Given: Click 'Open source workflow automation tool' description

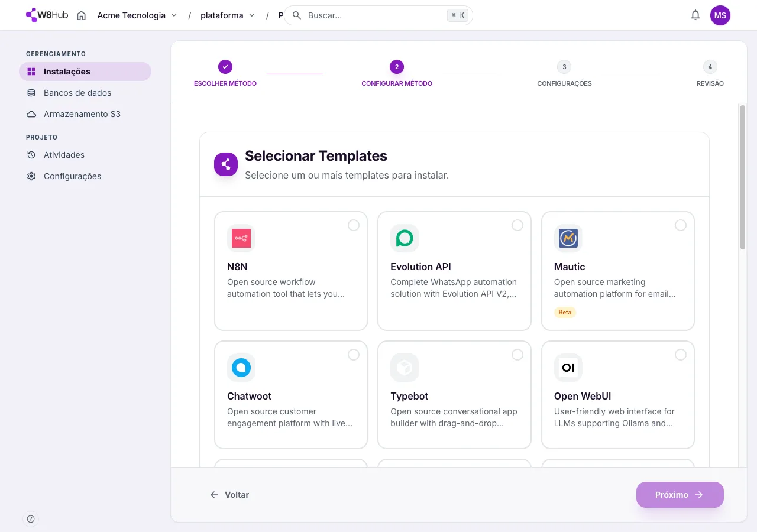Looking at the screenshot, I should (286, 288).
